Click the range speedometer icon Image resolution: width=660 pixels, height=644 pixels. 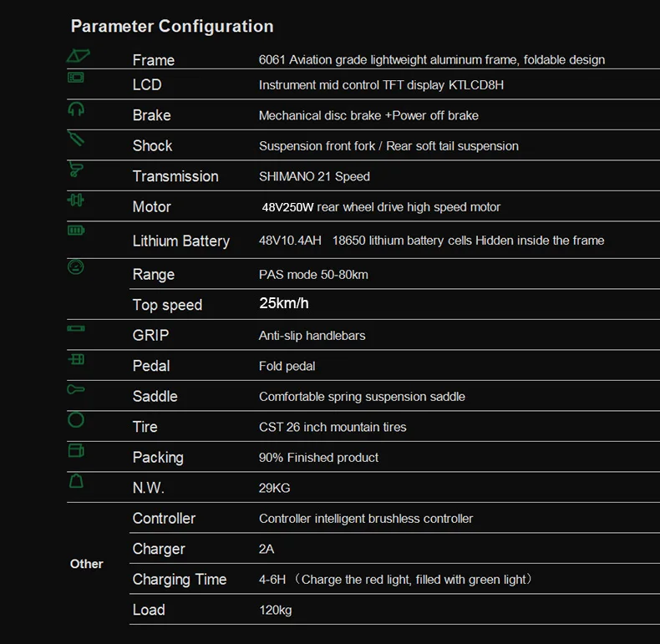[76, 267]
